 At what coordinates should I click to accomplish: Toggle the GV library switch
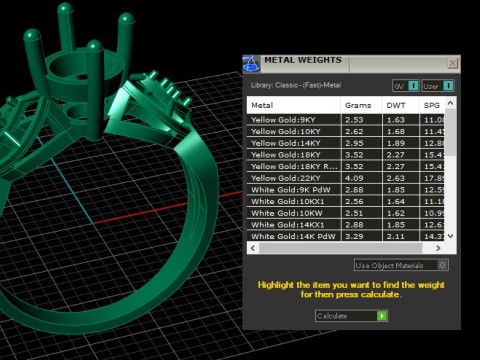[406, 86]
